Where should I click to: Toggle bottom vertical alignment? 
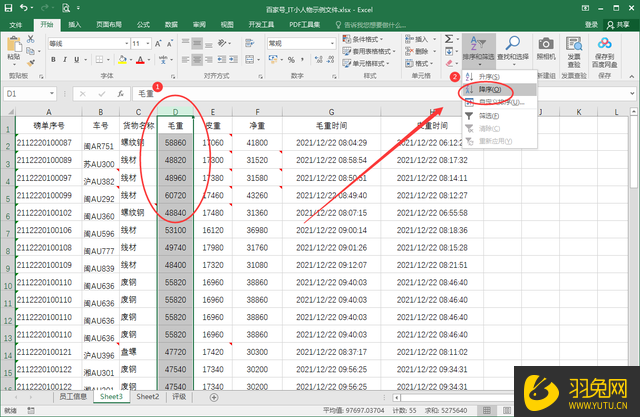(209, 43)
